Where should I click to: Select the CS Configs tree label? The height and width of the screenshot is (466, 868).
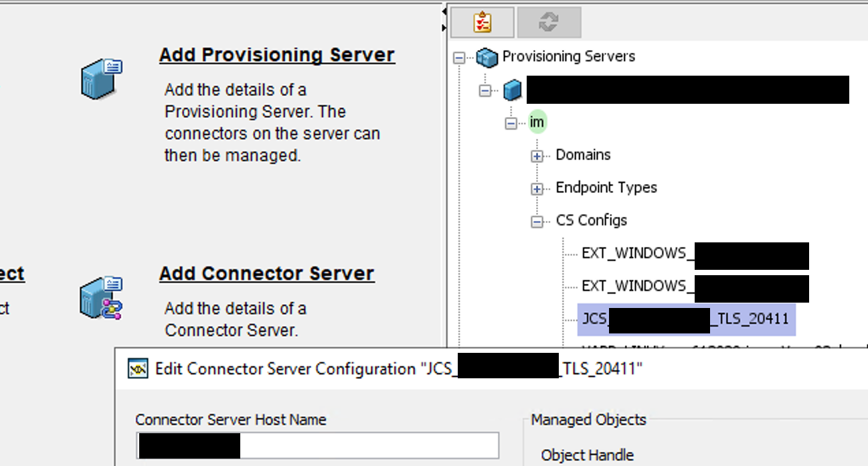pyautogui.click(x=591, y=220)
